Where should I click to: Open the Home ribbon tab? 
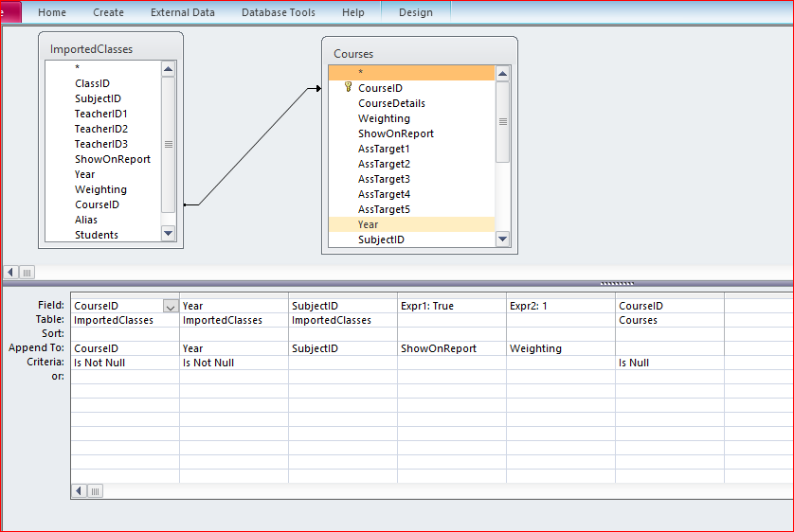52,12
